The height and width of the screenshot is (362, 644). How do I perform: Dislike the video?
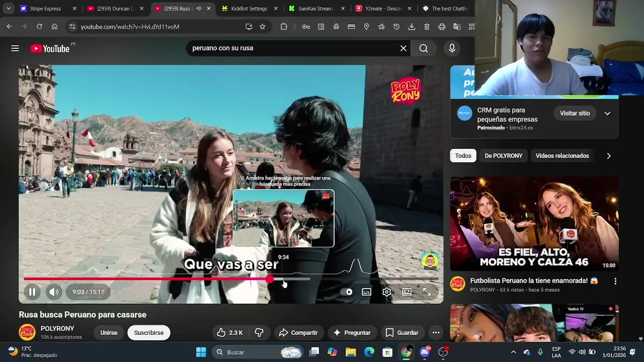[x=259, y=333]
